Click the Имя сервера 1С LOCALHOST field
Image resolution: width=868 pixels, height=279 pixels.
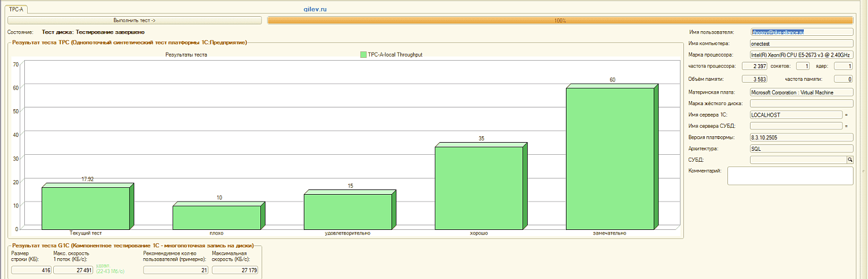(x=796, y=115)
